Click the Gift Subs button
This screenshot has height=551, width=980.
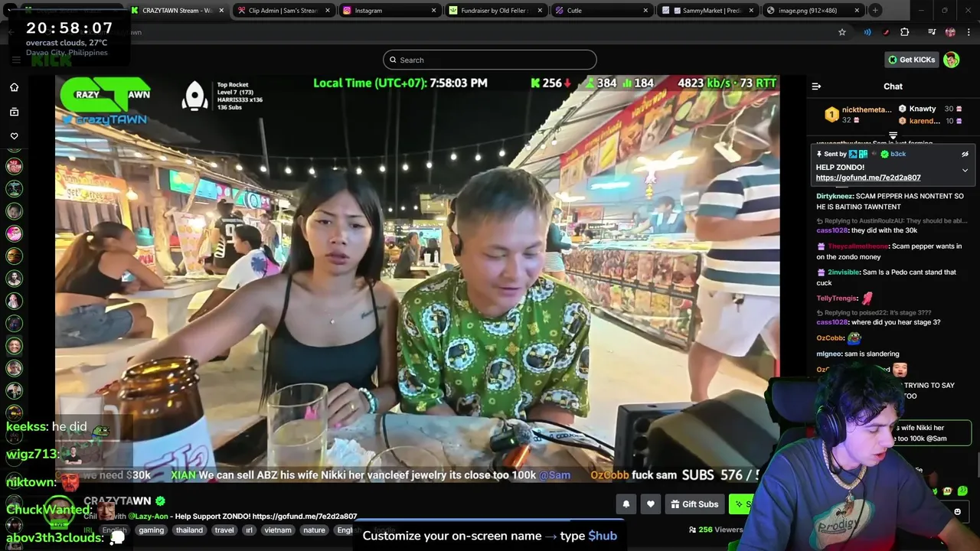[x=694, y=504]
